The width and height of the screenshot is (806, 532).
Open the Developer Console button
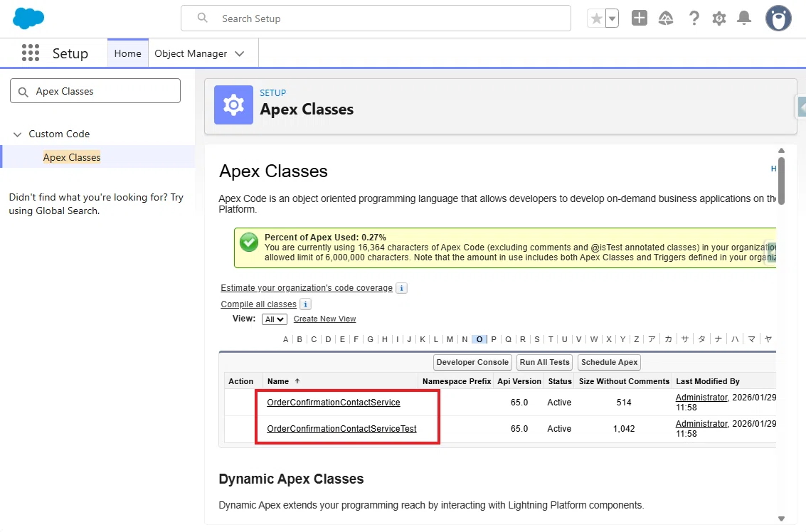pyautogui.click(x=472, y=363)
